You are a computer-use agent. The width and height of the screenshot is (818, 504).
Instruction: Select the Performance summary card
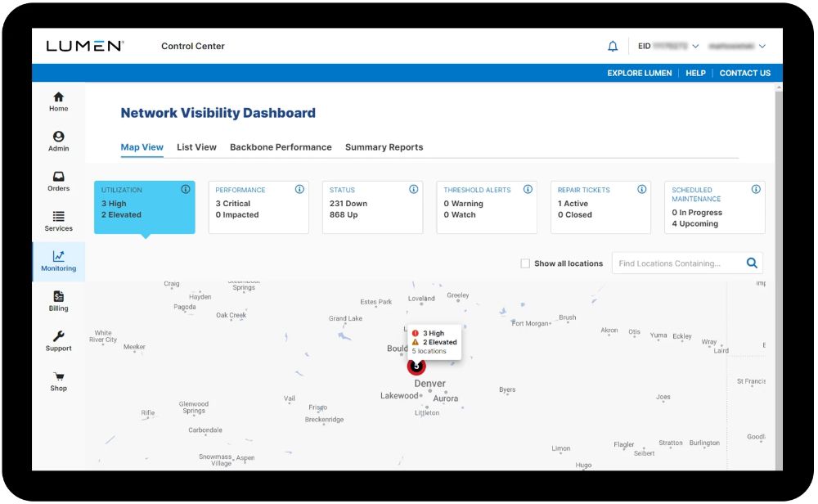258,207
